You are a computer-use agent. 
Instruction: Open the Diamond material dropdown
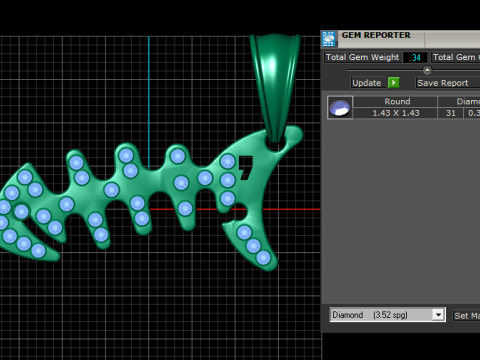tap(388, 315)
